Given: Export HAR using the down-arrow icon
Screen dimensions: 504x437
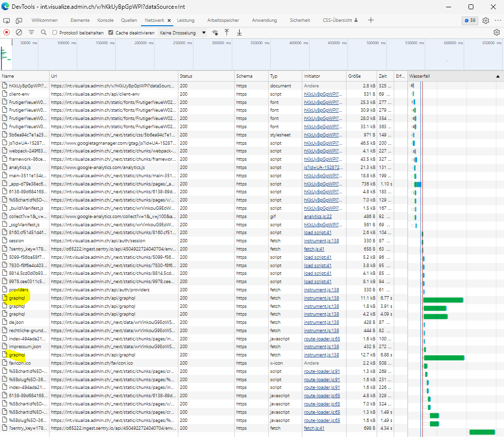Looking at the screenshot, I should pyautogui.click(x=239, y=33).
